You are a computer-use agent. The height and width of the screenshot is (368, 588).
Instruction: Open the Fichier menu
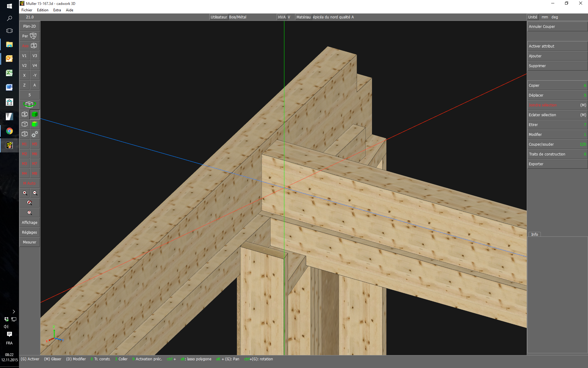click(27, 10)
